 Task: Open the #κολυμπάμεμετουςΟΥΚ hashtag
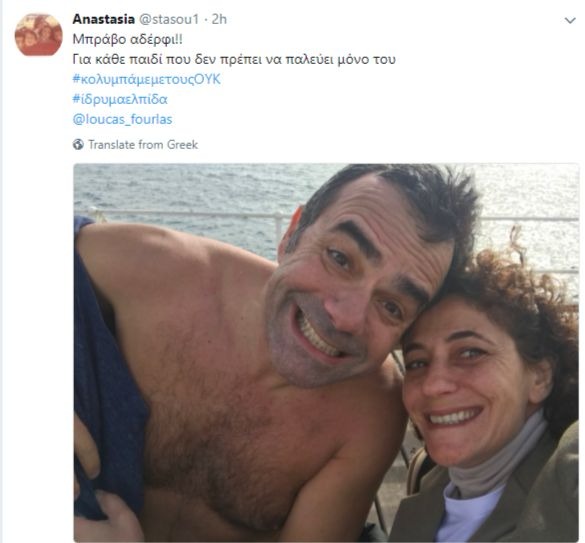coord(147,79)
